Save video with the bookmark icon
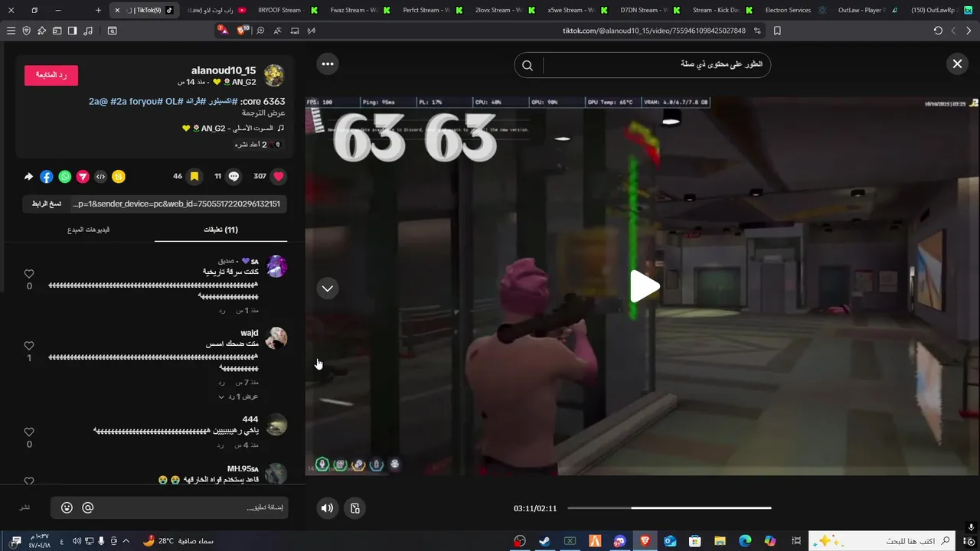 (194, 176)
